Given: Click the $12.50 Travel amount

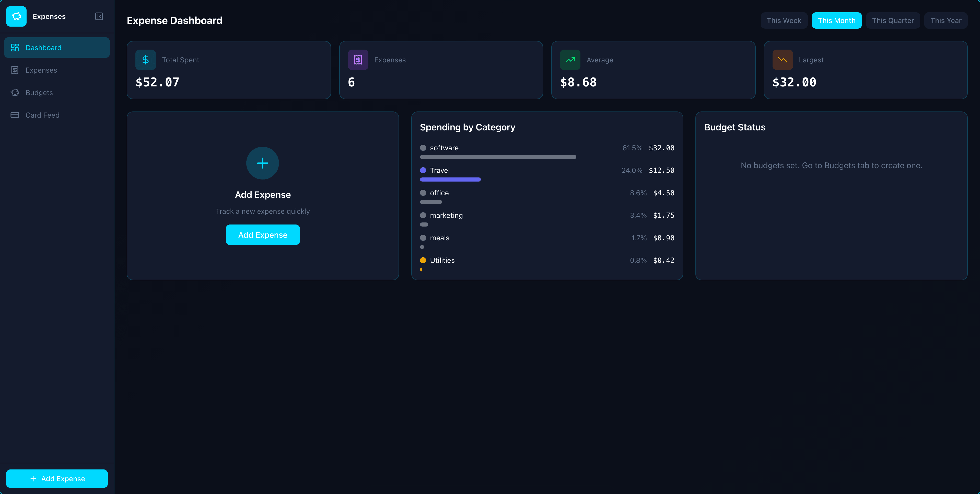Looking at the screenshot, I should click(662, 170).
